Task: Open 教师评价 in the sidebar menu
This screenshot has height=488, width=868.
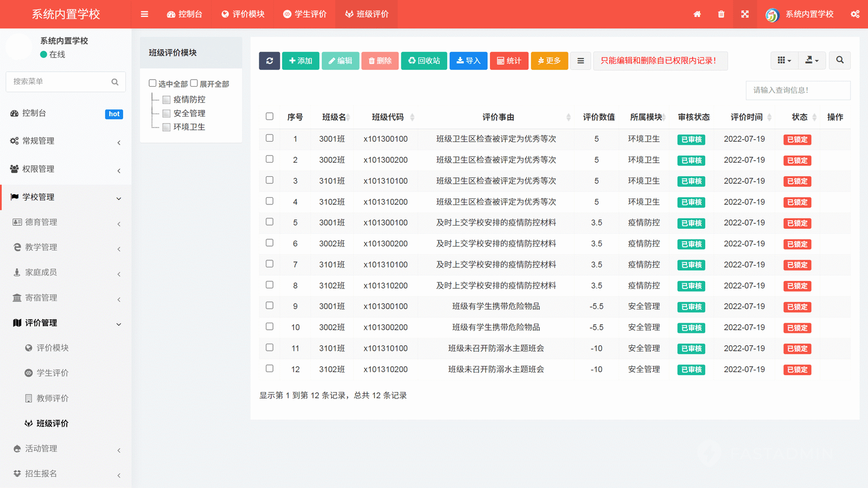Action: tap(53, 398)
